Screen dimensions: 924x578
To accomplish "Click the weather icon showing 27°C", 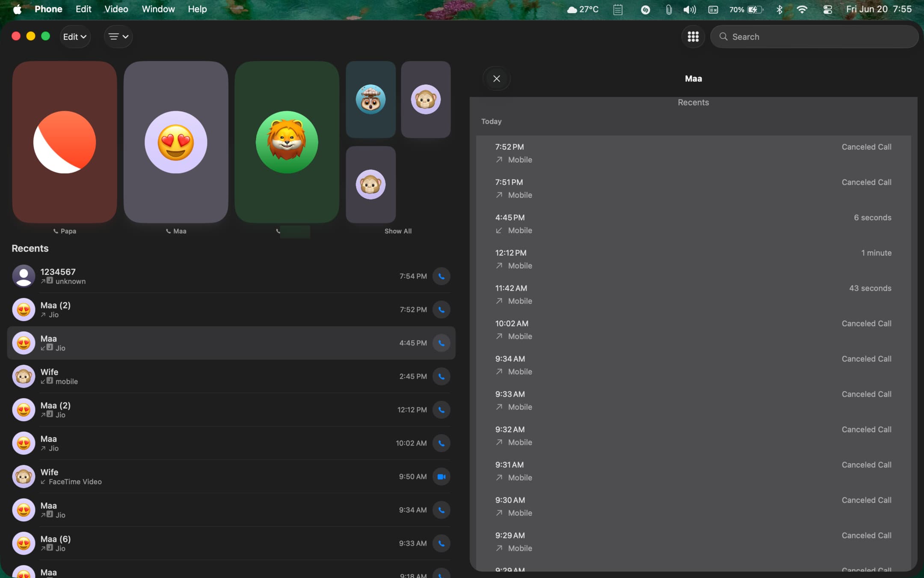I will 583,9.
